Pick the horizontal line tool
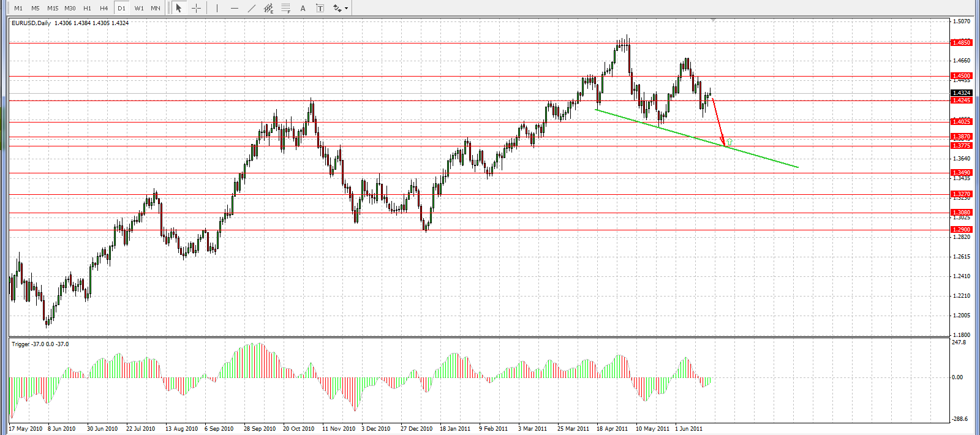Image resolution: width=980 pixels, height=435 pixels. coord(234,8)
